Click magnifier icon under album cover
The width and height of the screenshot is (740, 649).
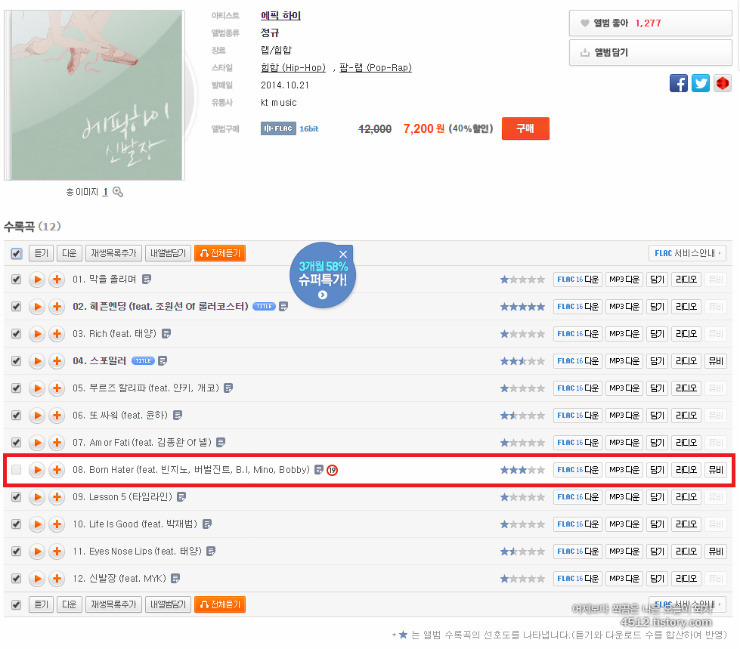118,192
